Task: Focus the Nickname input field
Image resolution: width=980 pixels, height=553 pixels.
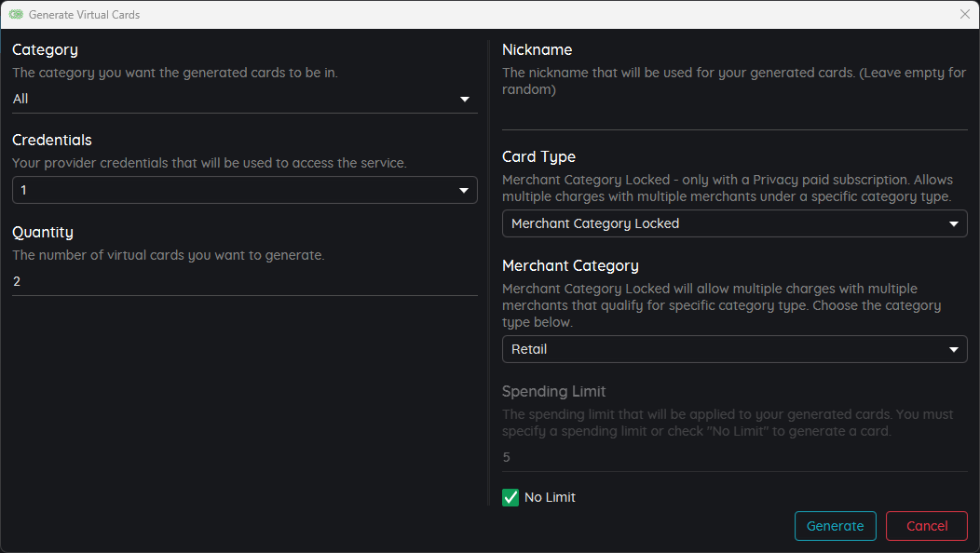Action: 734,116
